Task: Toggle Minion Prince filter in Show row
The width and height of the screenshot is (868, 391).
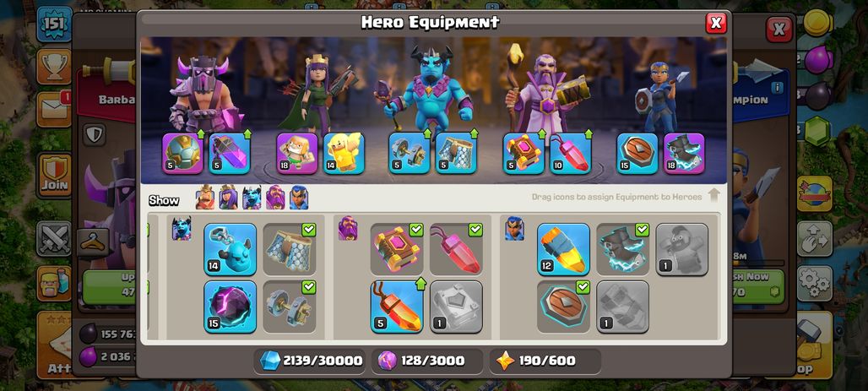Action: pyautogui.click(x=252, y=198)
